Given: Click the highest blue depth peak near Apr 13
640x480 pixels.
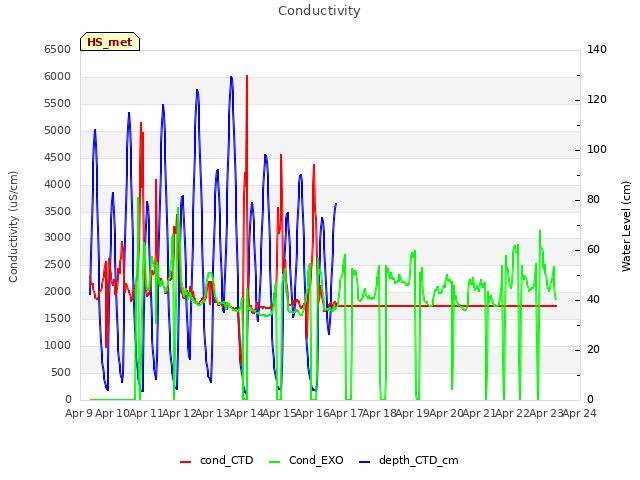Looking at the screenshot, I should (x=231, y=78).
